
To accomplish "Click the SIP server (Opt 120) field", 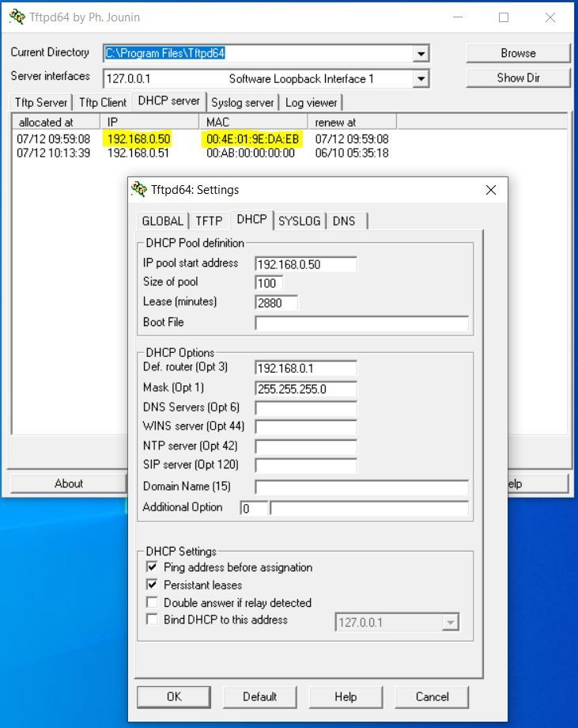I will point(306,465).
